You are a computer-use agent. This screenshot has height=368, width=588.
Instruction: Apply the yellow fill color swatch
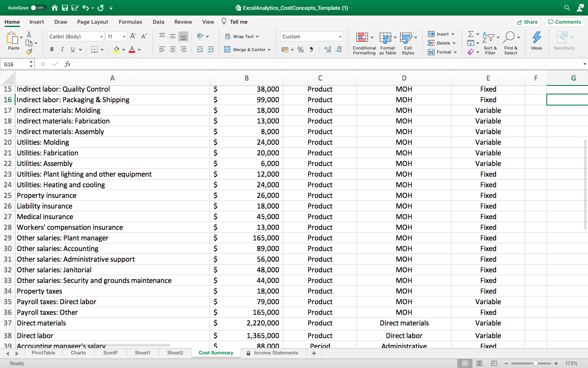(116, 49)
